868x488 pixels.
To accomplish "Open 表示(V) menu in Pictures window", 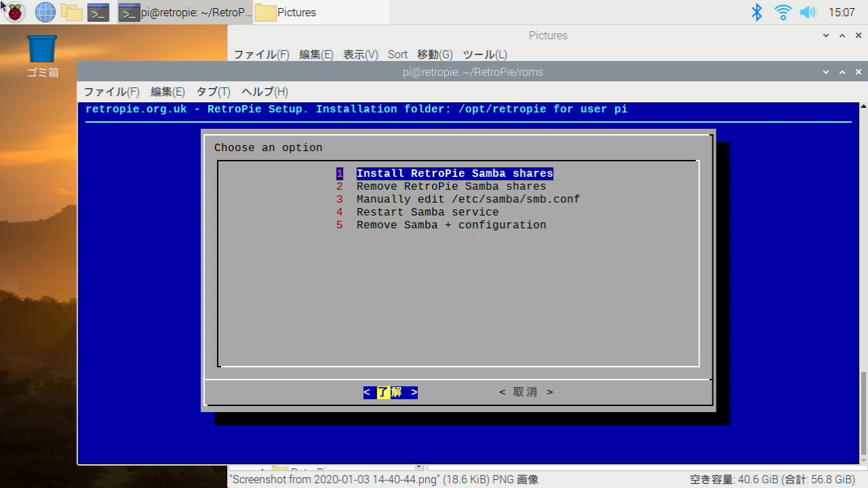I will coord(360,54).
